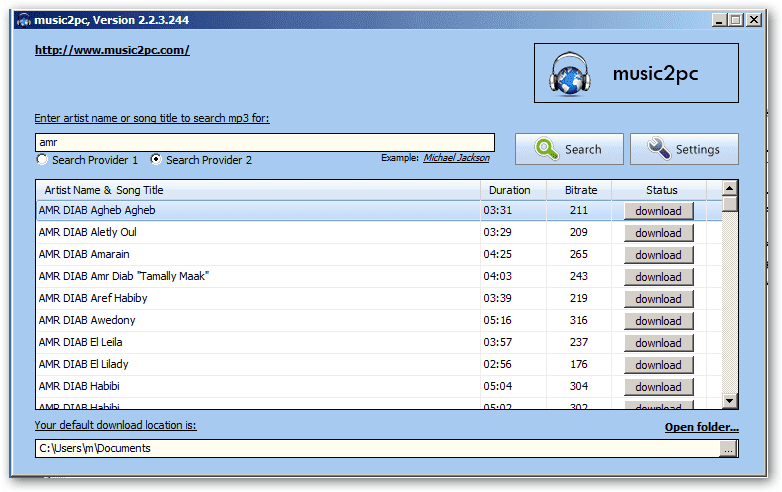Download AMR DIAB El Leila
Viewport: 782px width, 492px height.
tap(658, 342)
